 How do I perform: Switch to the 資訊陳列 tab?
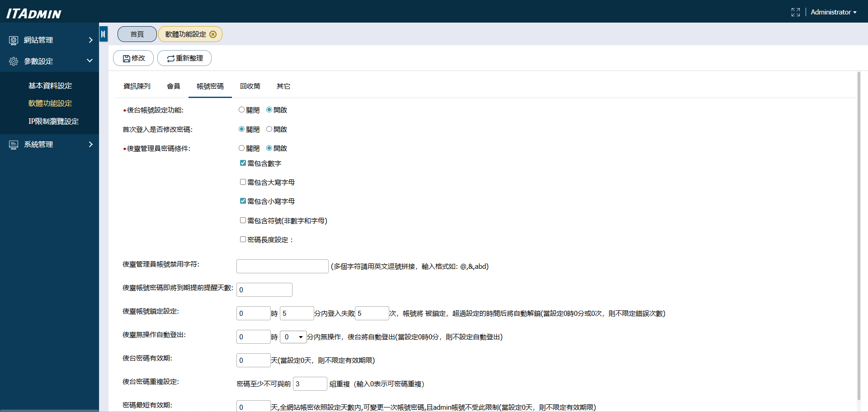click(x=137, y=86)
